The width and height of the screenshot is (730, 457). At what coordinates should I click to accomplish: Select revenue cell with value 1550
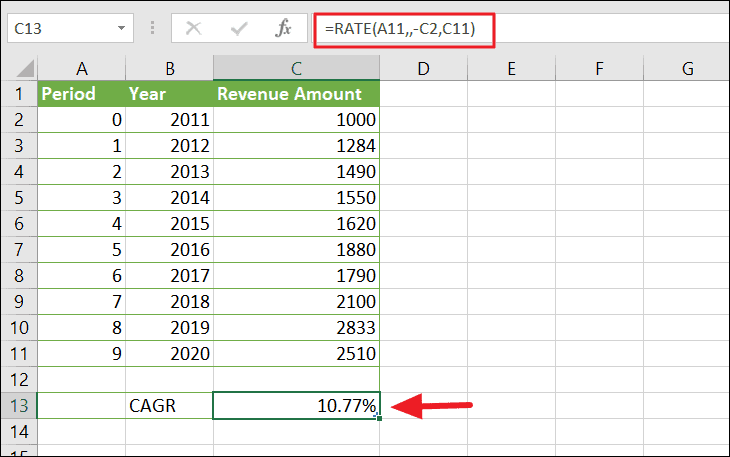click(x=297, y=198)
